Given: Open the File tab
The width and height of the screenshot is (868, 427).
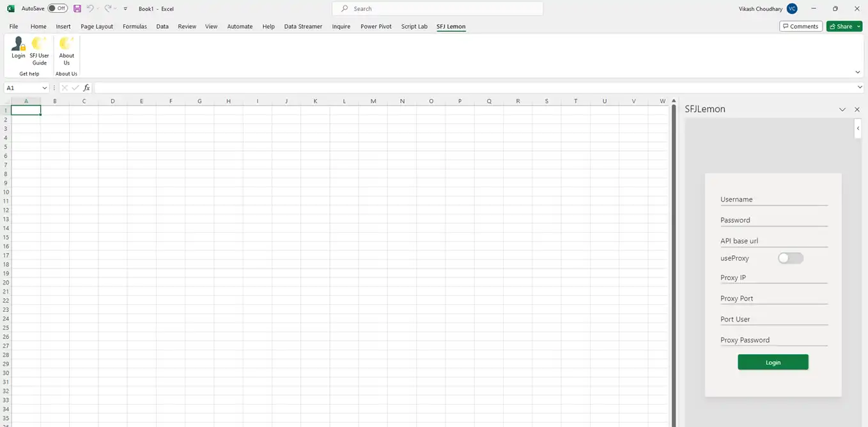Looking at the screenshot, I should 13,26.
